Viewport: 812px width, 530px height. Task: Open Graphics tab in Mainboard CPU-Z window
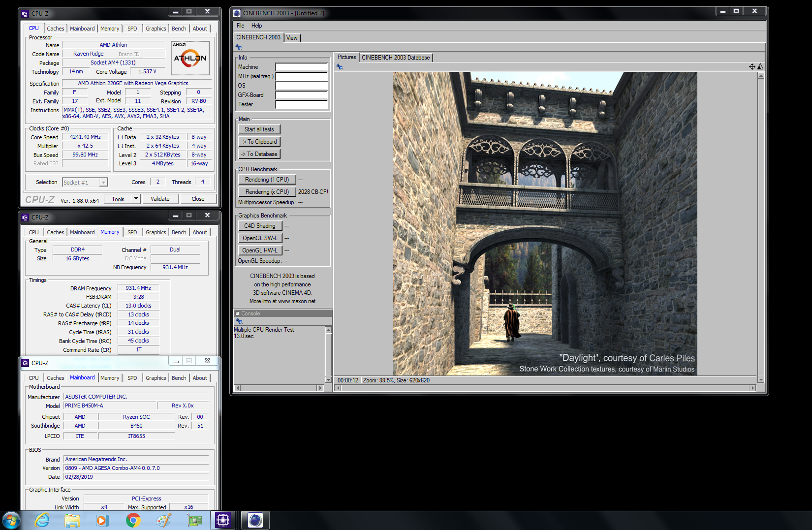coord(156,378)
